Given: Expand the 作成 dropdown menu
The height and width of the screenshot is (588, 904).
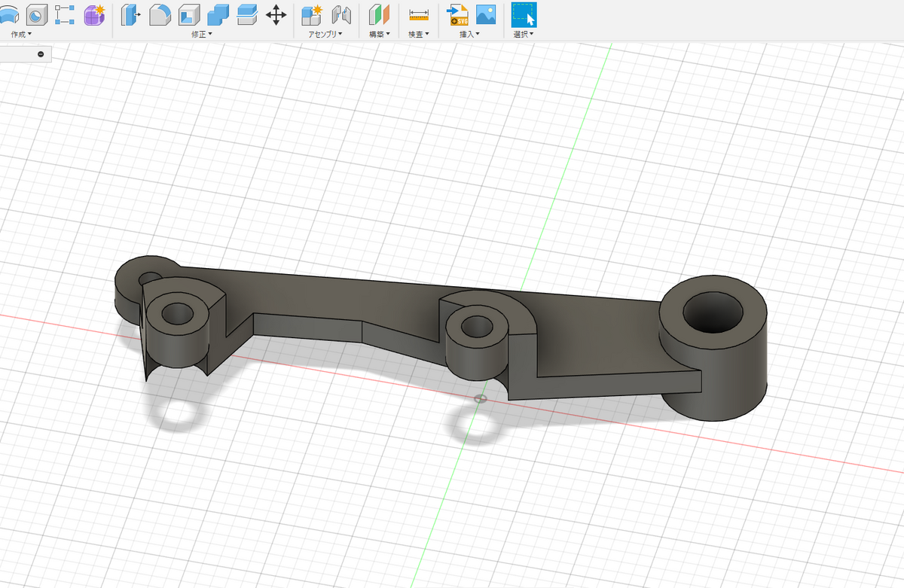Looking at the screenshot, I should pyautogui.click(x=21, y=35).
